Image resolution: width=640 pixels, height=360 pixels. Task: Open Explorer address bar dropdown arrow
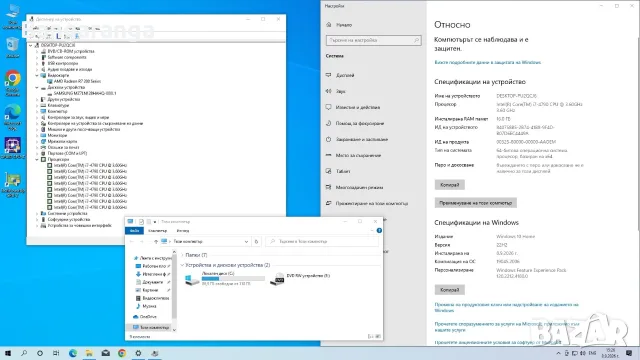pyautogui.click(x=246, y=242)
